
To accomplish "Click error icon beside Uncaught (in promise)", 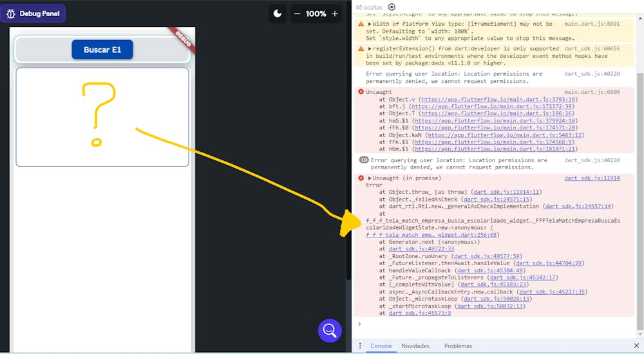I will coord(361,178).
